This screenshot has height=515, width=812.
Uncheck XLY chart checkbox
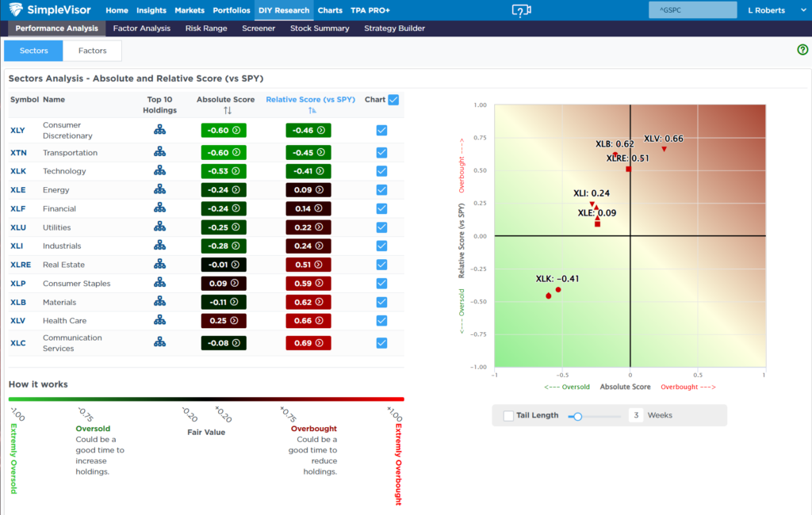click(x=381, y=131)
